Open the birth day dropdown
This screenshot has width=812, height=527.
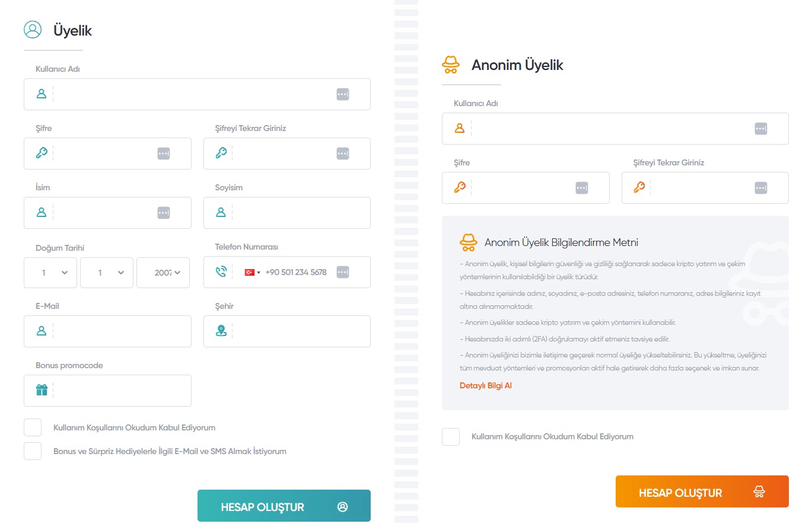tap(50, 273)
